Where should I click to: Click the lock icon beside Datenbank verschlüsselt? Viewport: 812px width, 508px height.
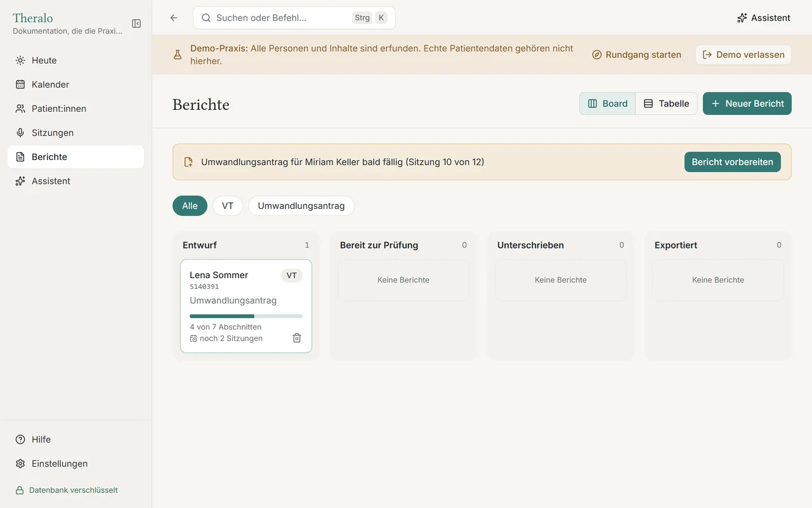click(20, 490)
